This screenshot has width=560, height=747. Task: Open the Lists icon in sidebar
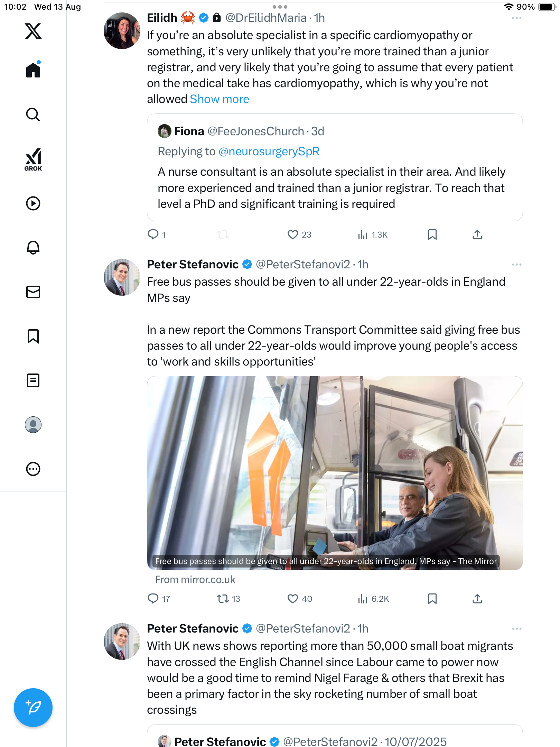(33, 380)
